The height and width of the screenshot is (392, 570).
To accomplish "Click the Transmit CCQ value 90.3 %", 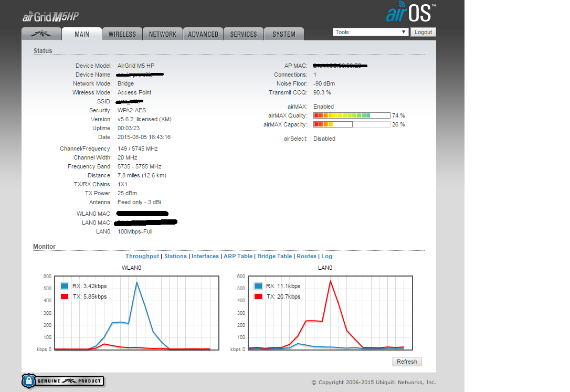I will (x=322, y=93).
